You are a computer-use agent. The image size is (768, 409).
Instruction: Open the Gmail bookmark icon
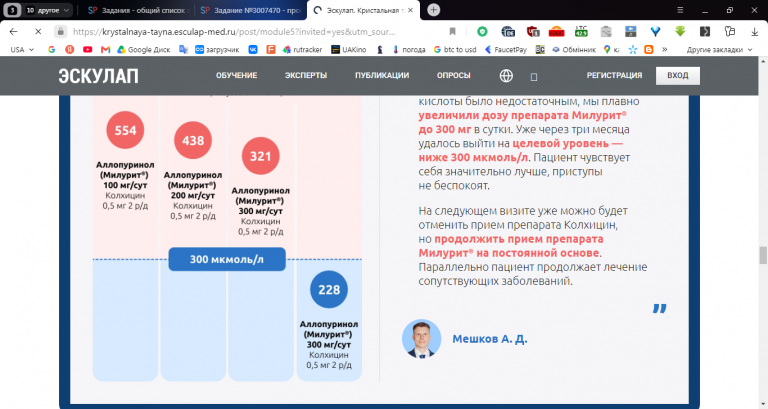point(105,49)
